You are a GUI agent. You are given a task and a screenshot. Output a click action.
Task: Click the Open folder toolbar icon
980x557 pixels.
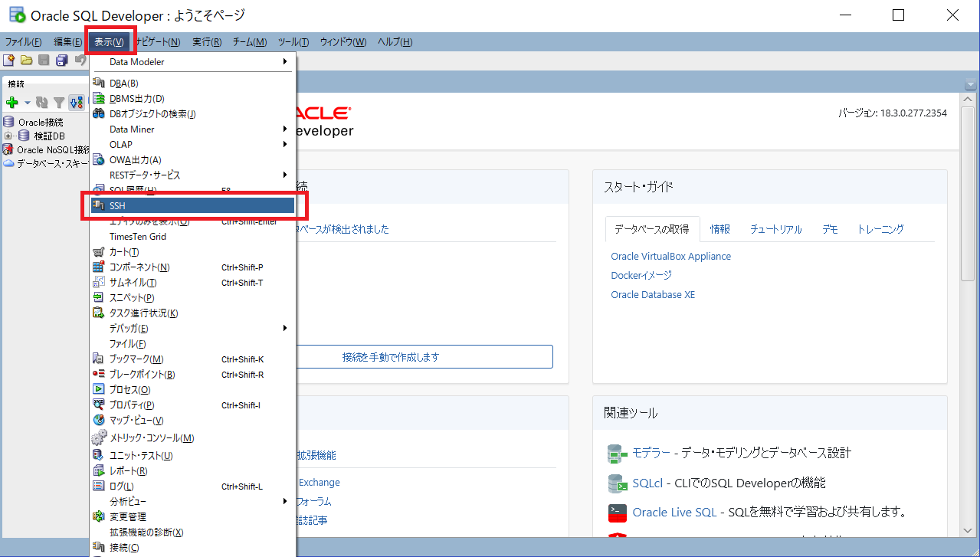coord(27,61)
